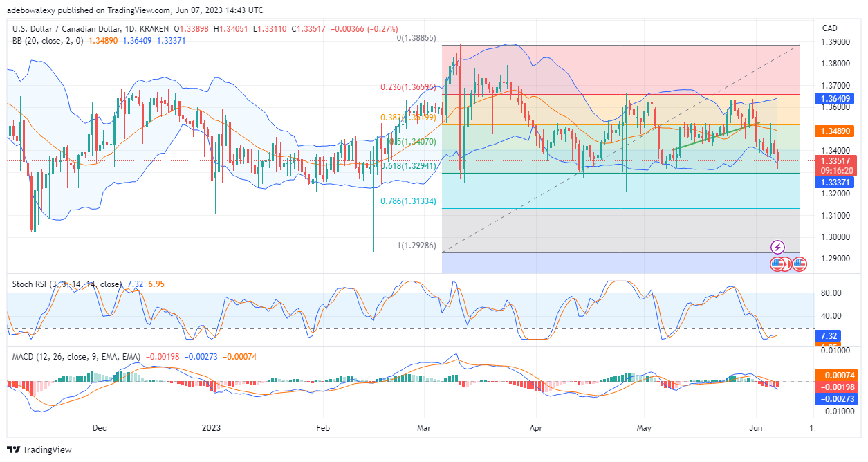868x462 pixels.
Task: Click the red current price label 1.33517
Action: [836, 160]
